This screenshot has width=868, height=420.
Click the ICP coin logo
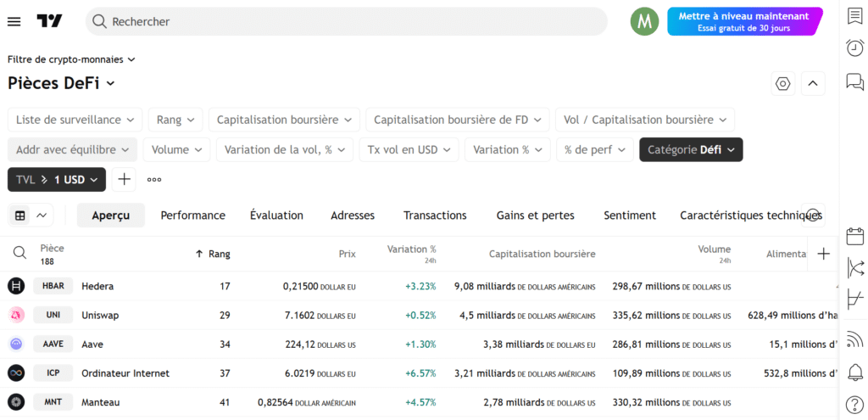[17, 372]
